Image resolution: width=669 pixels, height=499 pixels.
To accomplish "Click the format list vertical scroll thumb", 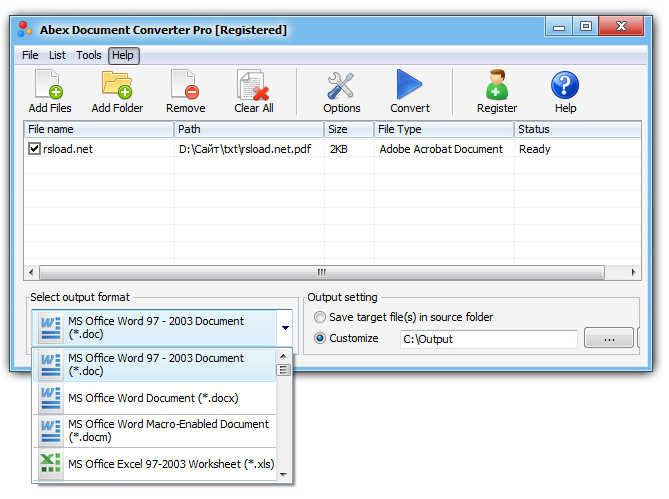I will click(x=283, y=370).
